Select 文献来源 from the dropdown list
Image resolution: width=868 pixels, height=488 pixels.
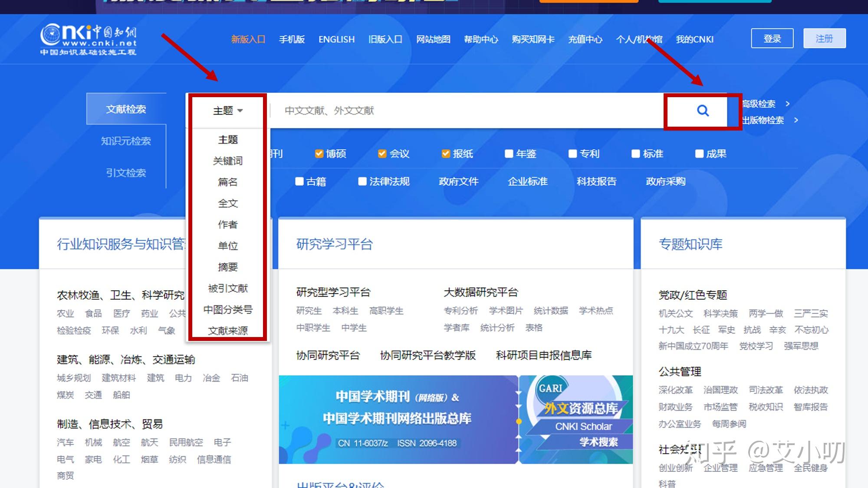[228, 331]
